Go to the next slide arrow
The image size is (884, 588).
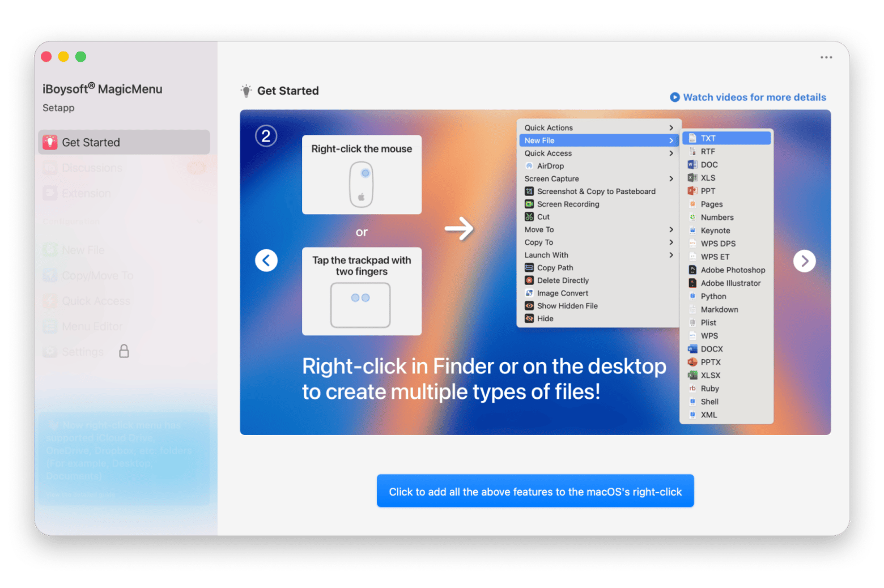point(804,261)
